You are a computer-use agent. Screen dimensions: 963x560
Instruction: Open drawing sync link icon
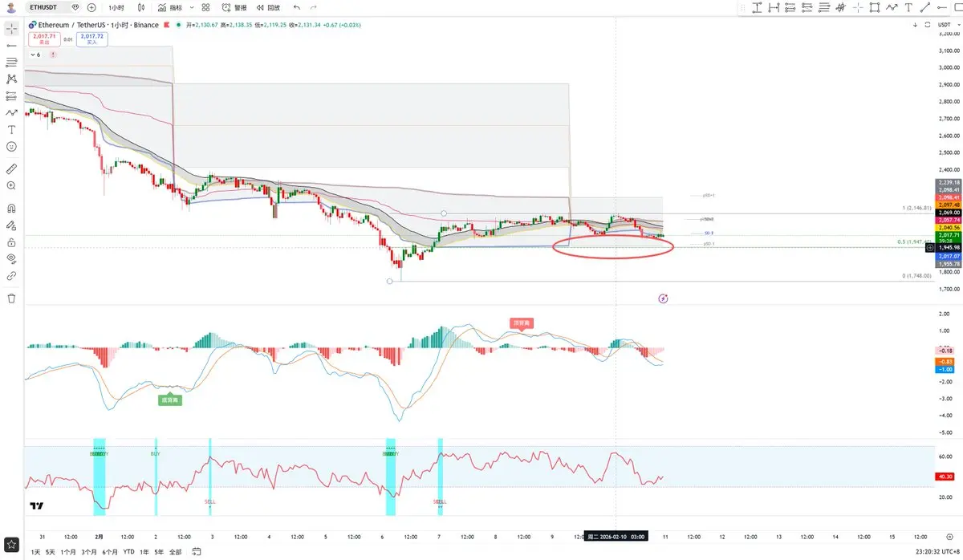[x=11, y=275]
